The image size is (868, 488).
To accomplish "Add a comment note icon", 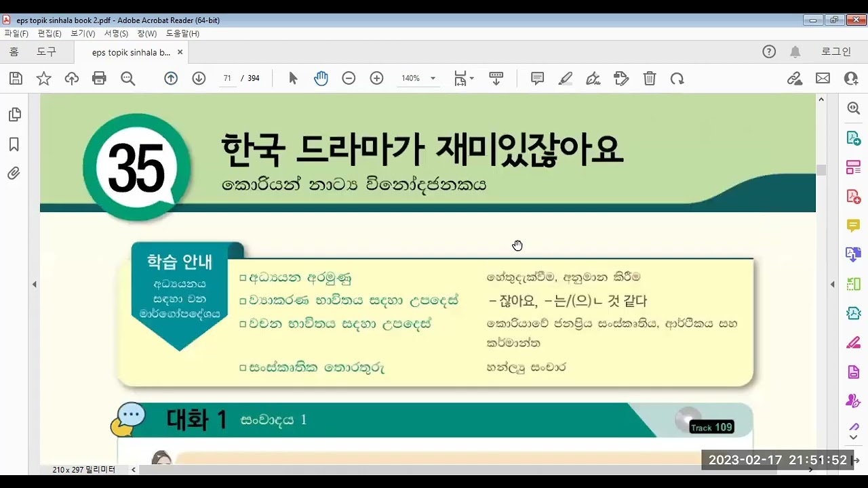I will (537, 79).
